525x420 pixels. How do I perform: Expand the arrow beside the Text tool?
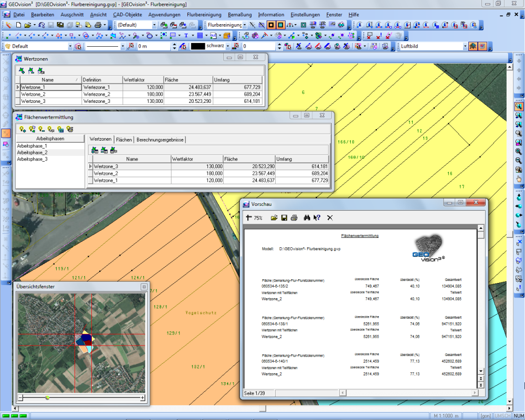193,35
